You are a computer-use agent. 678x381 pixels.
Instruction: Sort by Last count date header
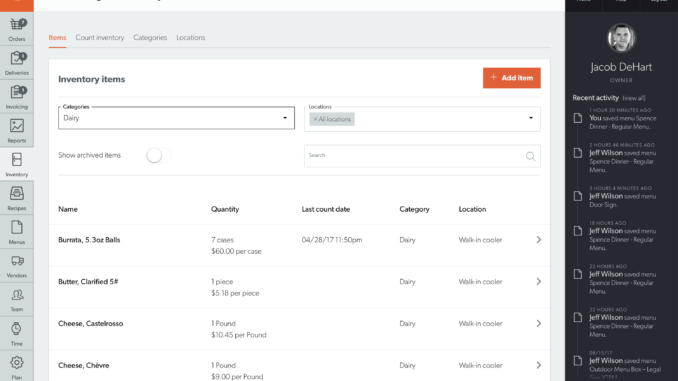326,209
